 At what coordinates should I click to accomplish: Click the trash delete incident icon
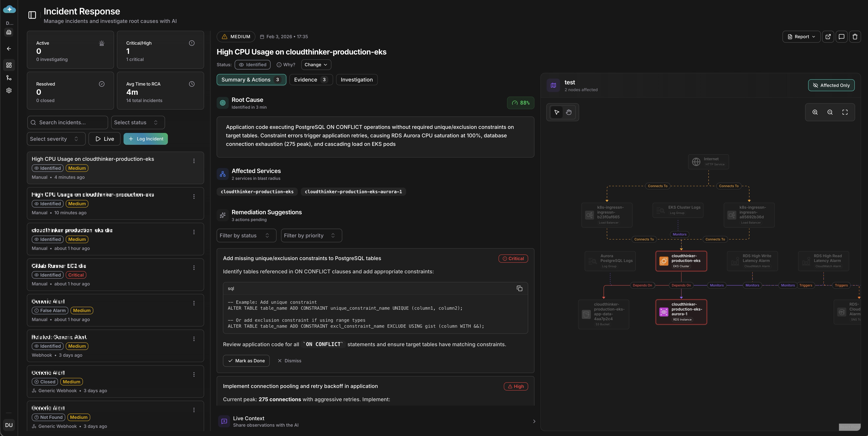(x=855, y=37)
